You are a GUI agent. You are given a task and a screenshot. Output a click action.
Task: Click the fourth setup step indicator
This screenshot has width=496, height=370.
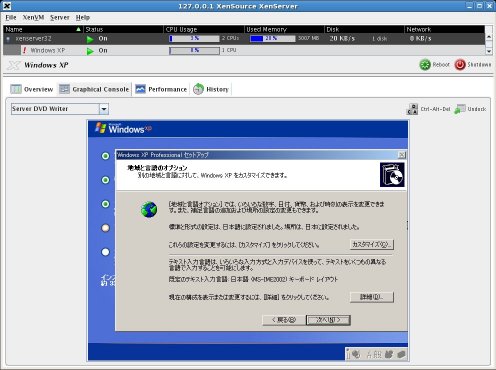click(x=105, y=228)
